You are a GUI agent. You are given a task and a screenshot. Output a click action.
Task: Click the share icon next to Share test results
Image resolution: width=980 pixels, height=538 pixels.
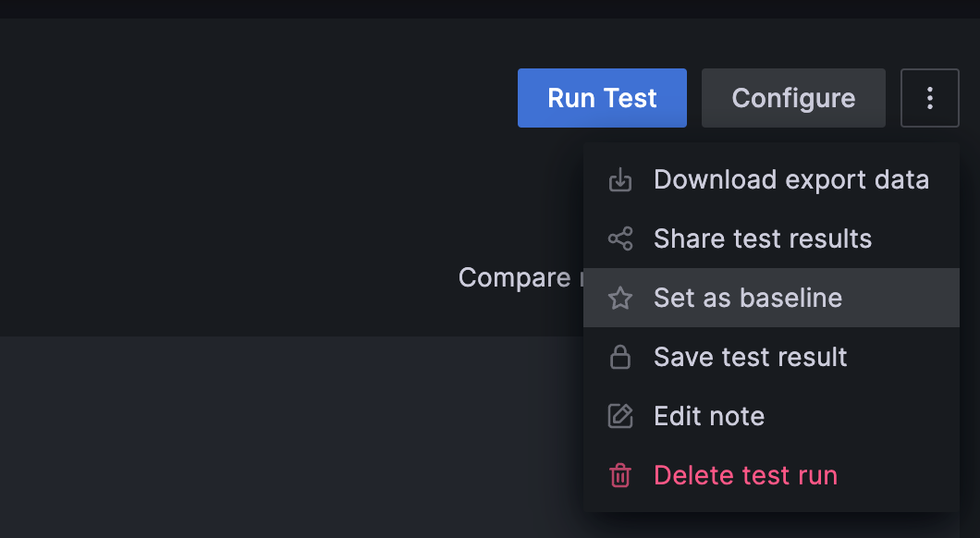click(620, 238)
